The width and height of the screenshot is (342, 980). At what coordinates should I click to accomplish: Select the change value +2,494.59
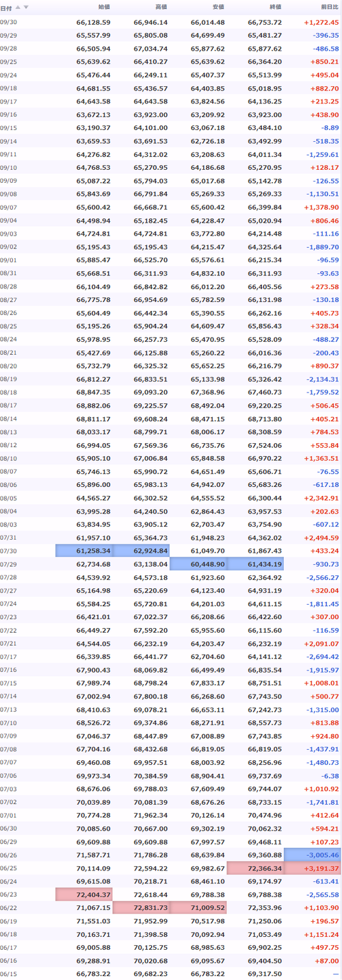(x=321, y=538)
